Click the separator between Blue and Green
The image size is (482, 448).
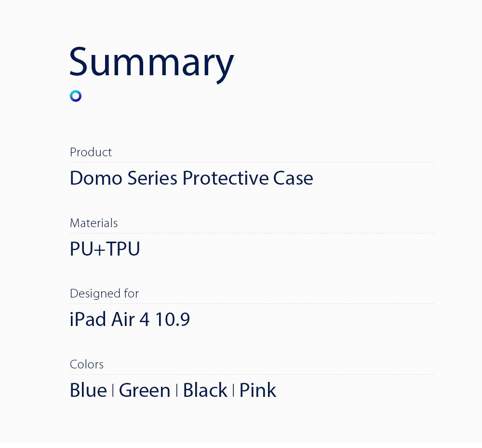113,391
